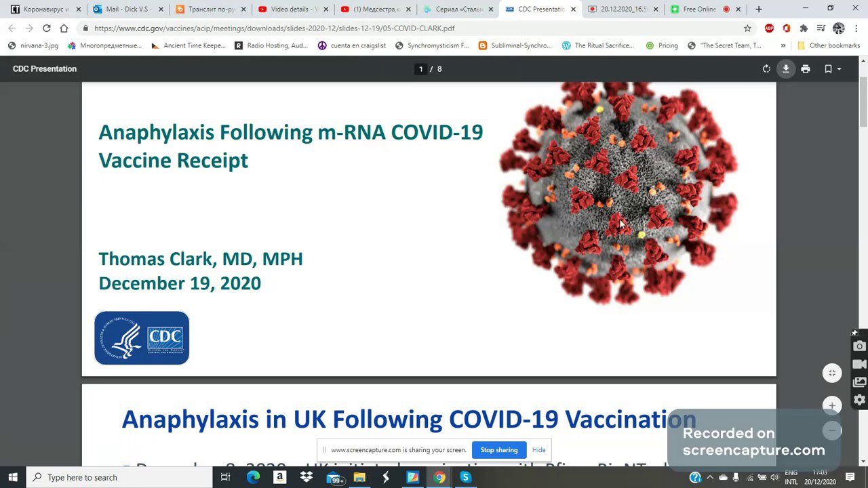Image resolution: width=868 pixels, height=488 pixels.
Task: Go to the browser home page
Action: coord(64,28)
